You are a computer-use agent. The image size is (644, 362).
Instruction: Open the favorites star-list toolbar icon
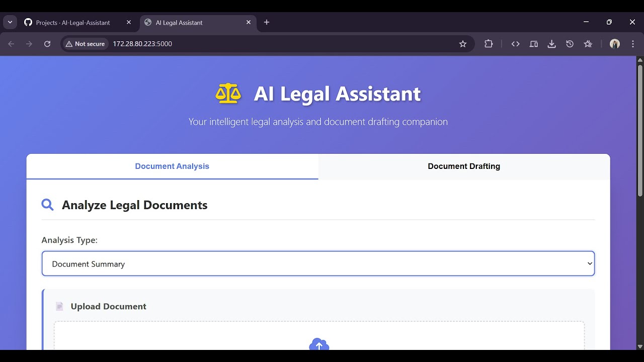(x=588, y=44)
